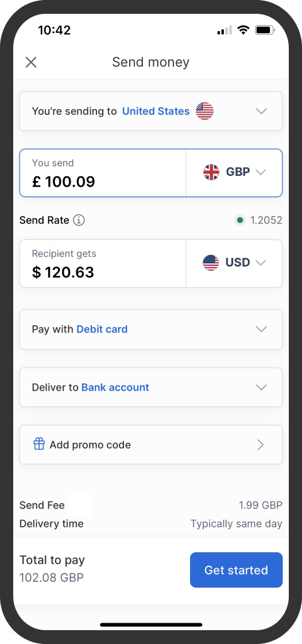Expand the destination country chevron
302x644 pixels.
[261, 111]
